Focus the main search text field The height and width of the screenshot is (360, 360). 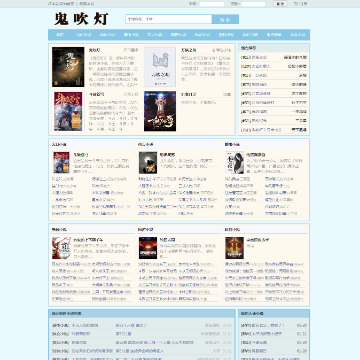(x=169, y=19)
